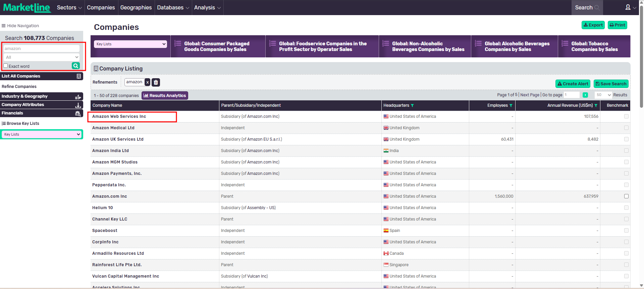Open the Key Lists dropdown above the listing
Screen dimensions: 644x289
coord(130,44)
